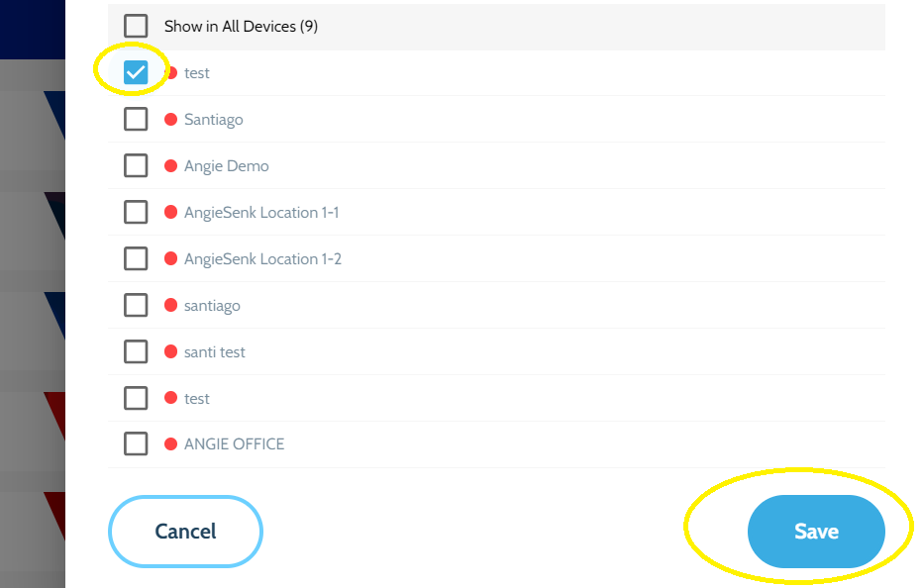Select the AngieSenk Location 1-1 checkbox
Image resolution: width=922 pixels, height=588 pixels.
136,212
